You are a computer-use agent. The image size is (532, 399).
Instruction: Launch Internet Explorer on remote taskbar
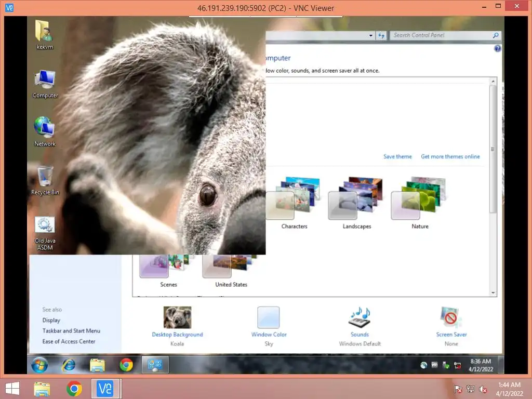pos(69,365)
